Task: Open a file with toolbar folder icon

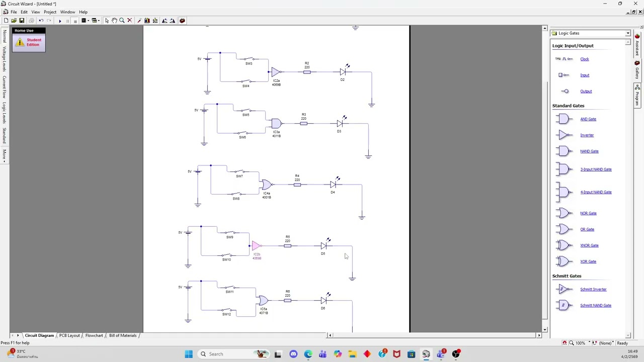Action: click(14, 21)
